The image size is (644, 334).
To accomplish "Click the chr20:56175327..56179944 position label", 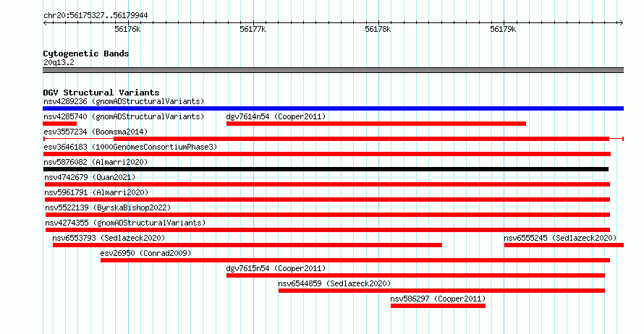I will pos(96,16).
